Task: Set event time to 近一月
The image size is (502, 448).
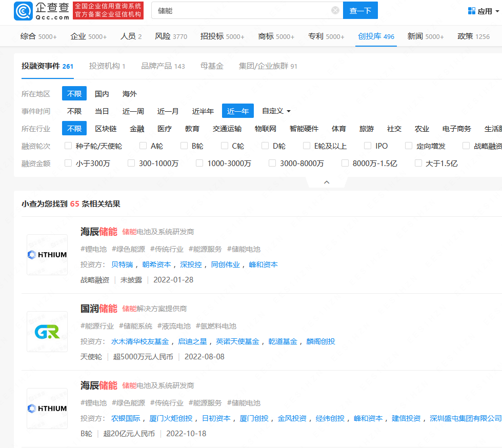Action: click(168, 111)
